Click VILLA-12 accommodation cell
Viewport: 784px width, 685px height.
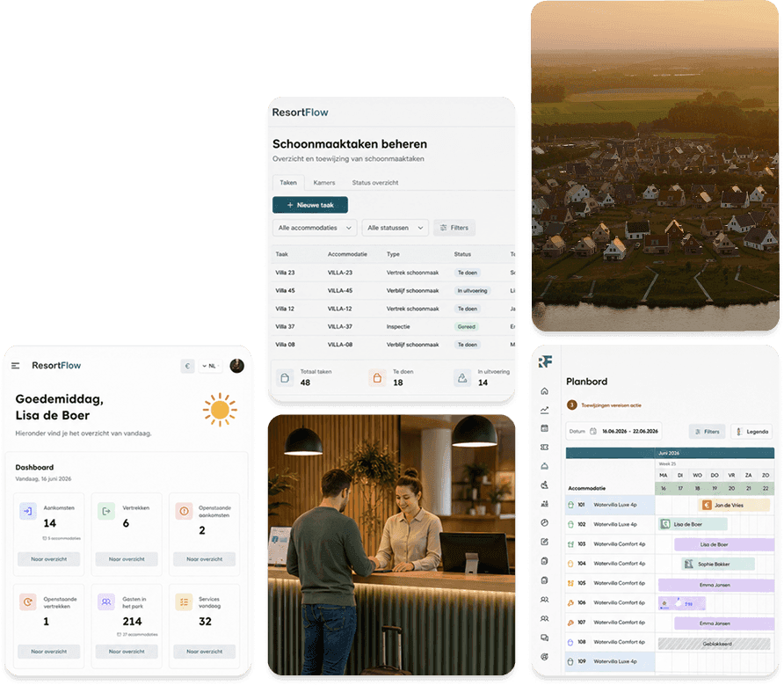click(x=339, y=309)
